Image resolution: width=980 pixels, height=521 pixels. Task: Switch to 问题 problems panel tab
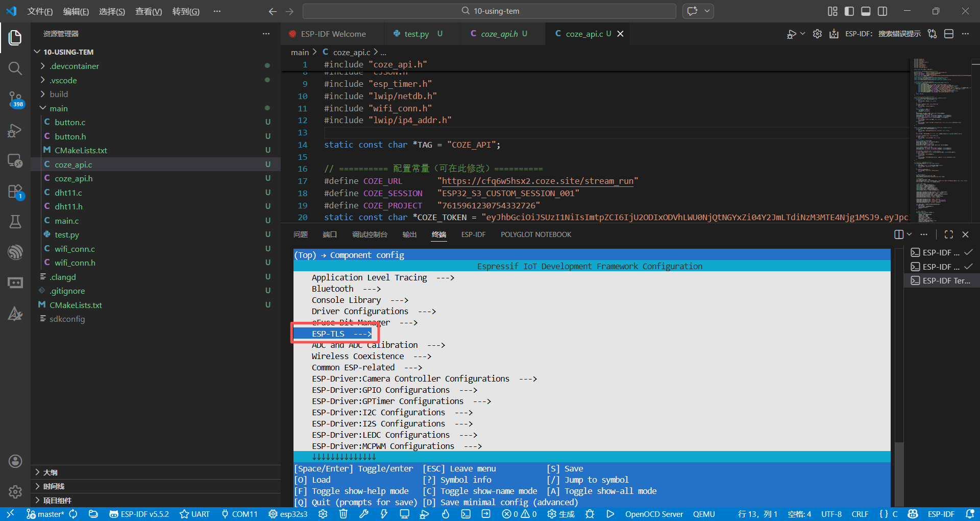coord(301,234)
